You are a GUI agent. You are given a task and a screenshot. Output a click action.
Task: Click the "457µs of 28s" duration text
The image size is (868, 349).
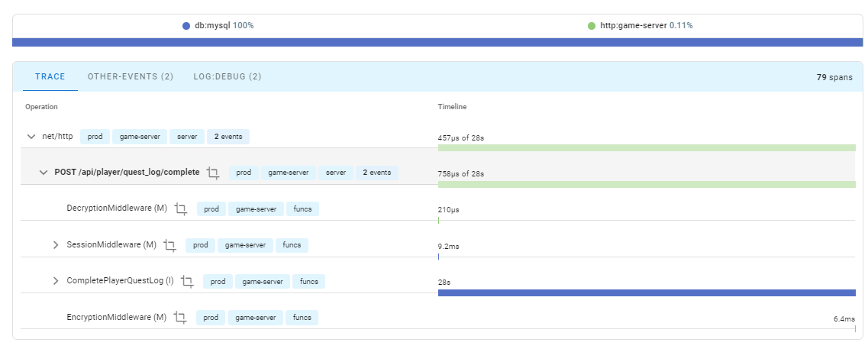460,138
